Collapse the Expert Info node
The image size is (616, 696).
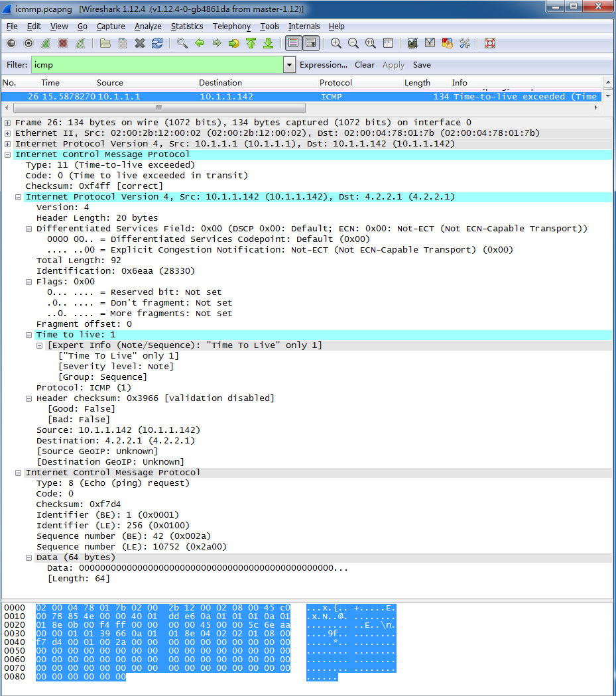tap(40, 346)
